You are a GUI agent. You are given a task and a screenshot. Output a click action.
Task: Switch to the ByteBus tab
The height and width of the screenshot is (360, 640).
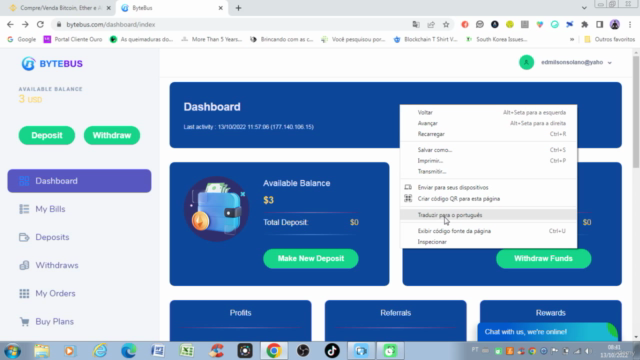coord(171,8)
